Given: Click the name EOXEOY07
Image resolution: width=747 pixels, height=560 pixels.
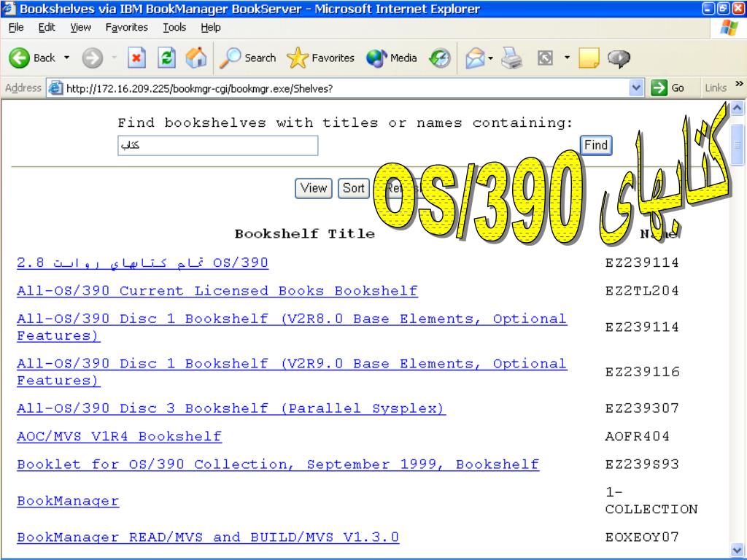Looking at the screenshot, I should coord(642,537).
